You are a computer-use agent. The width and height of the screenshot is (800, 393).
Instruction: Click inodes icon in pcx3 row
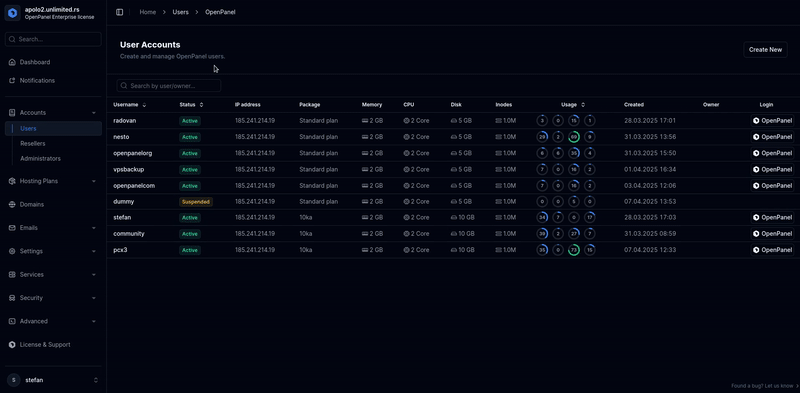pos(498,250)
